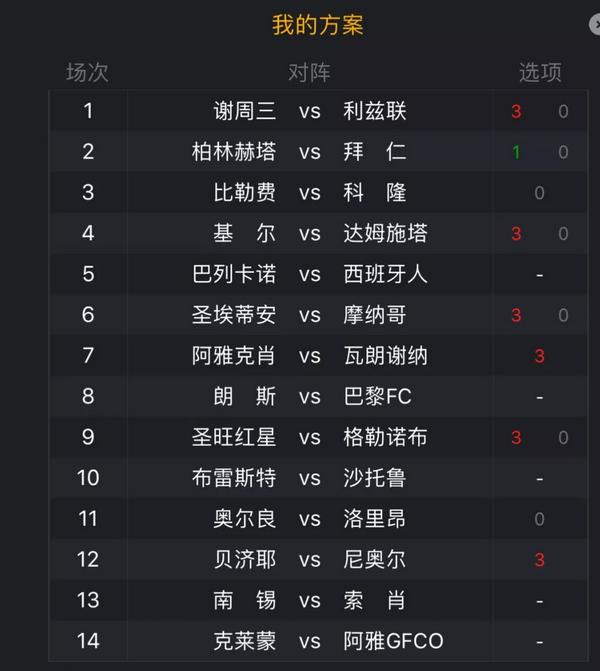
Task: Open row 5 巴列卡诺 vs 西班牙人
Action: (x=318, y=274)
